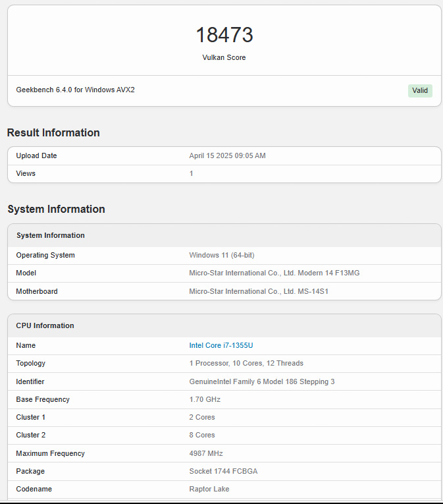Image resolution: width=443 pixels, height=504 pixels.
Task: Select the Topology label
Action: (x=30, y=363)
